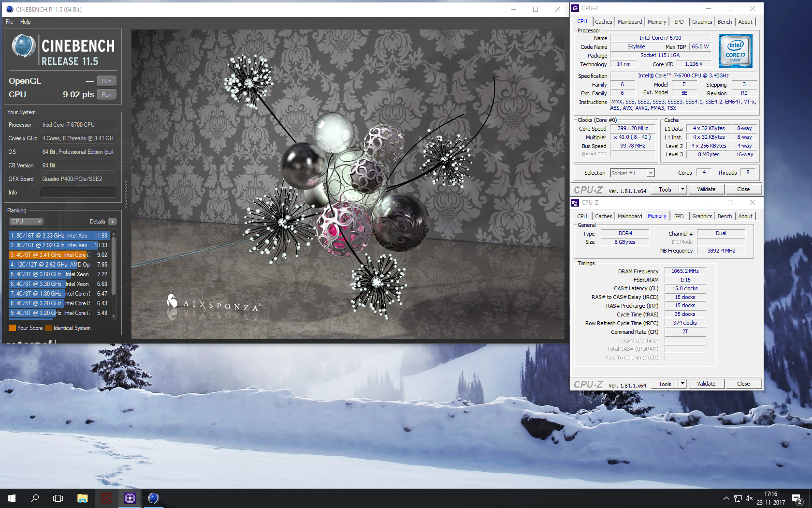This screenshot has width=812, height=508.
Task: Expand Tools dropdown arrow in lower CPU-Z window
Action: (x=683, y=384)
